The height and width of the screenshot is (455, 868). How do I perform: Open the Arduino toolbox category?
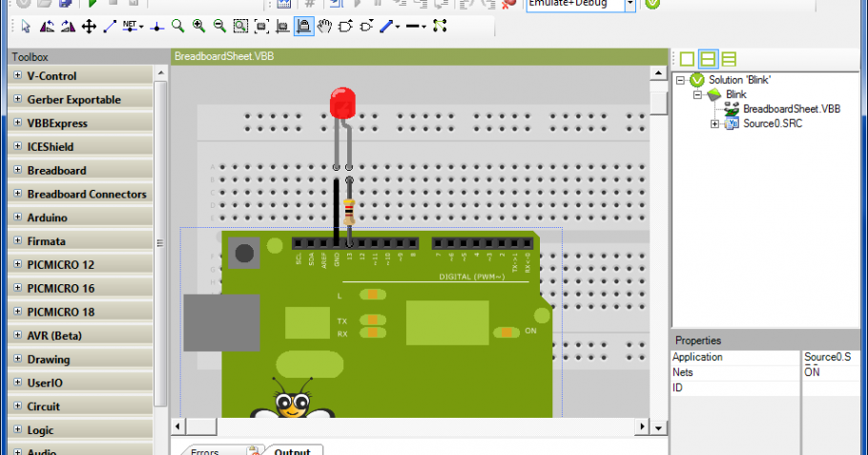pos(80,217)
